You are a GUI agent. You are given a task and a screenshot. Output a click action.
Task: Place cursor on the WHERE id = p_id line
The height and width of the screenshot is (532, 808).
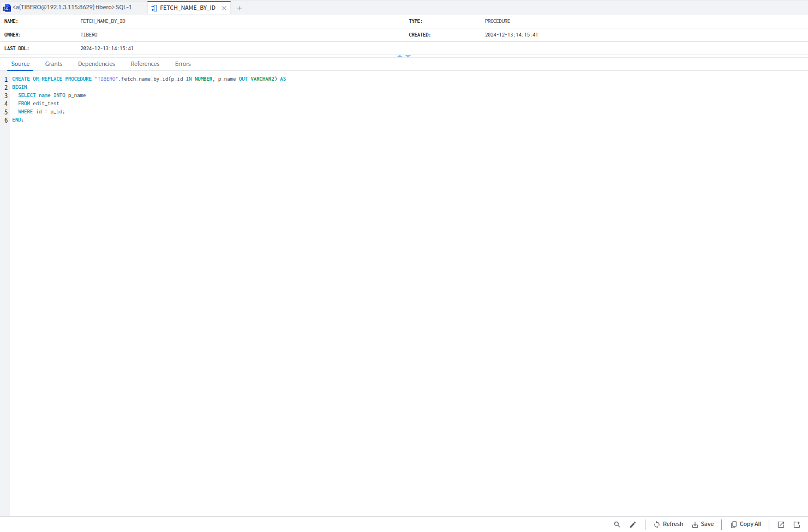coord(41,112)
